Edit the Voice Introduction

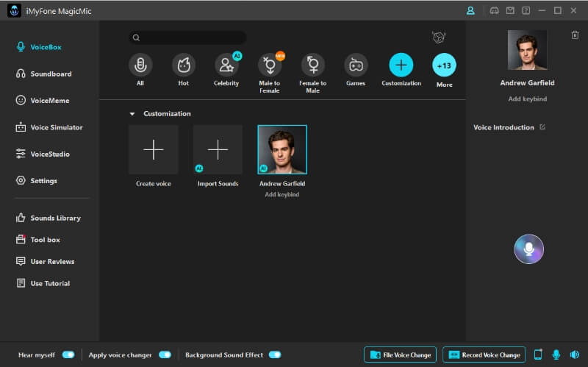[542, 127]
